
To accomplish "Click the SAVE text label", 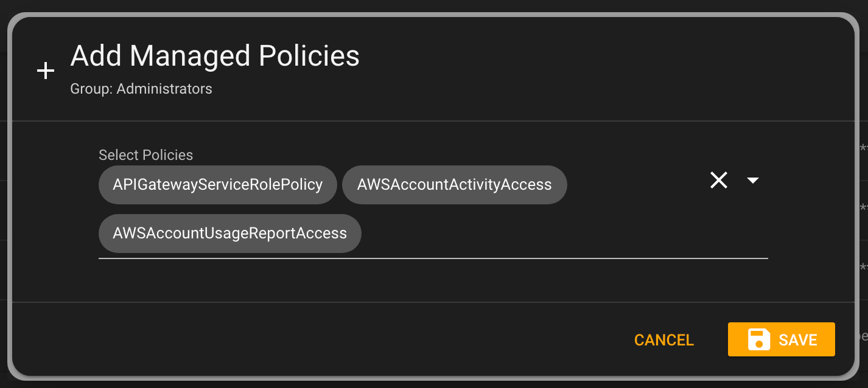I will coord(798,339).
